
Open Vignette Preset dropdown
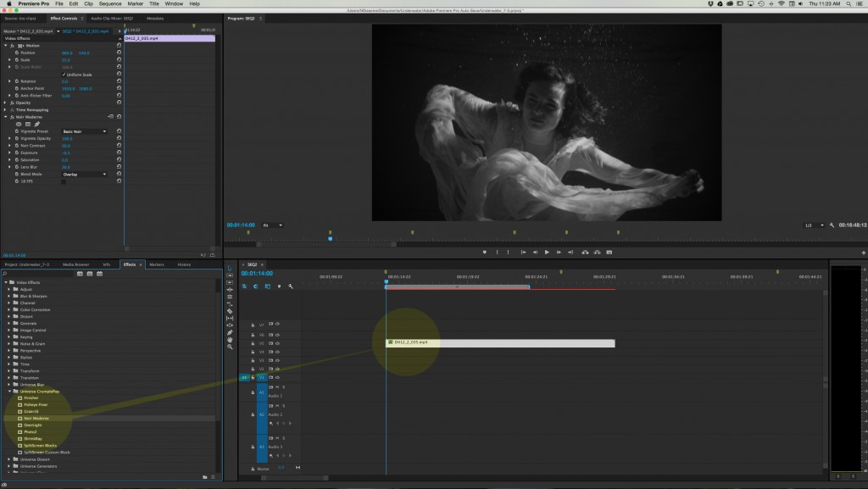pyautogui.click(x=84, y=131)
